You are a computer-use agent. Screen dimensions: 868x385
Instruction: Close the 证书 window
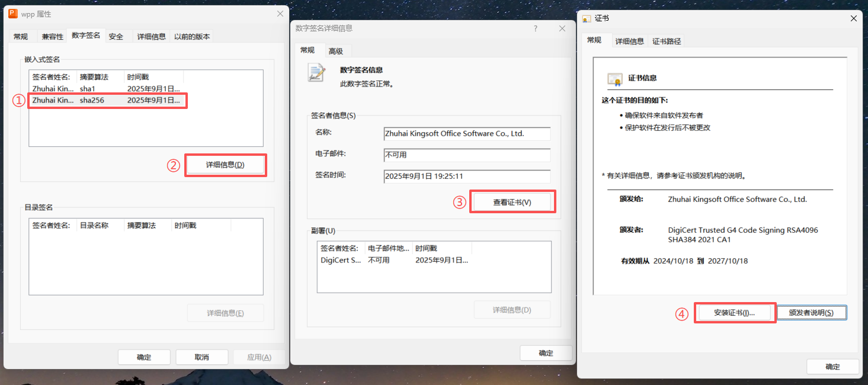[853, 18]
